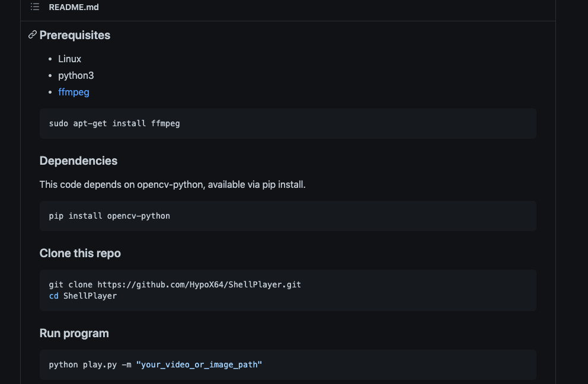Viewport: 588px width, 384px height.
Task: Click the ShellPlayer.git URL in the clone command
Action: 199,284
